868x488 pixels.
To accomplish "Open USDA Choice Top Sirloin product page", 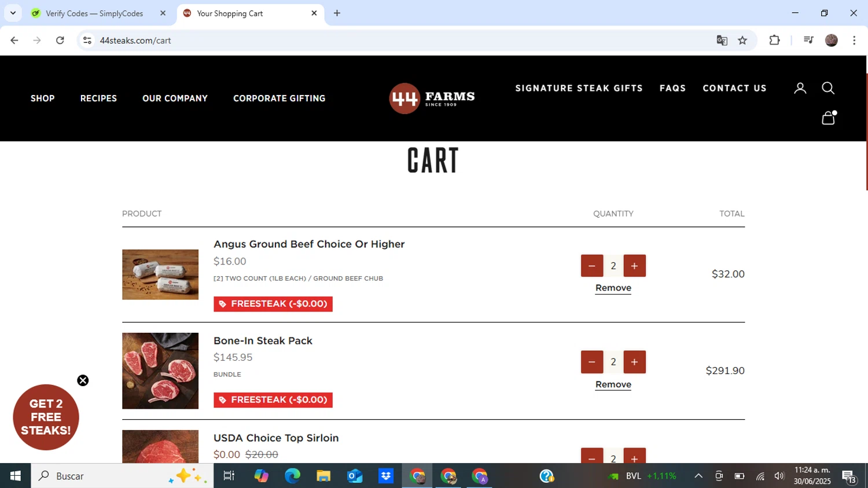I will tap(276, 438).
